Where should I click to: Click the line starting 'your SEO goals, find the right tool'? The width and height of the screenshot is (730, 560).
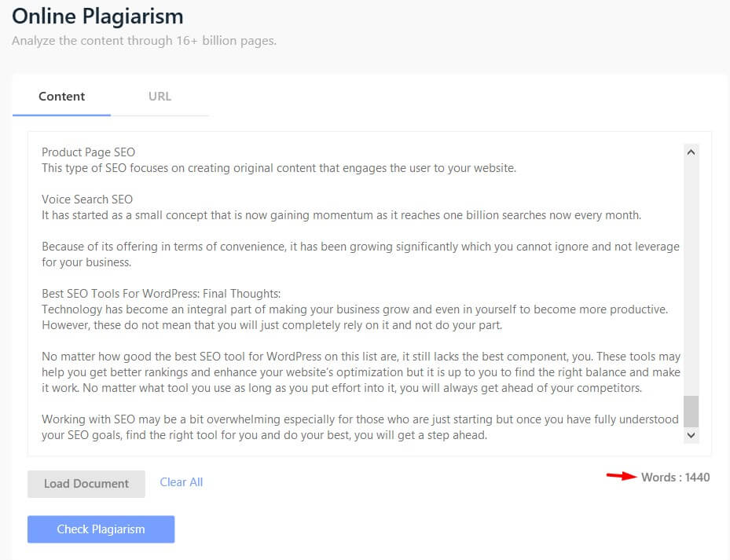(265, 435)
